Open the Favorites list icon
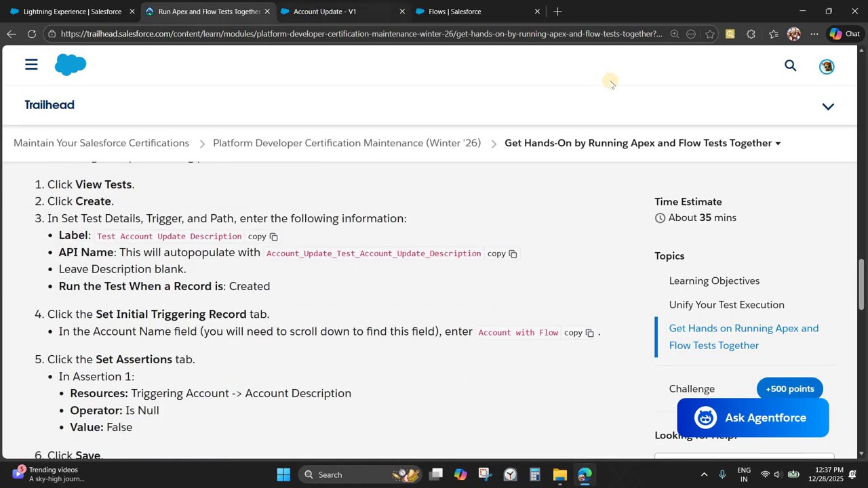868x488 pixels. tap(773, 34)
